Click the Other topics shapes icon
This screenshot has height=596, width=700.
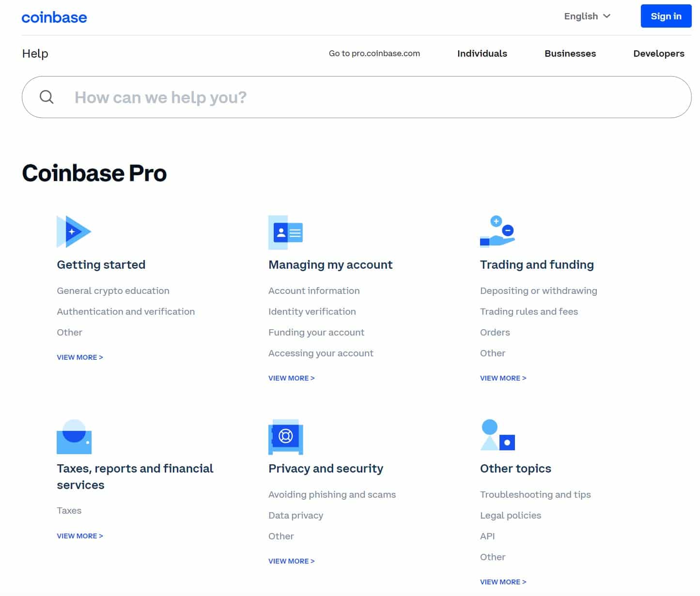click(498, 435)
